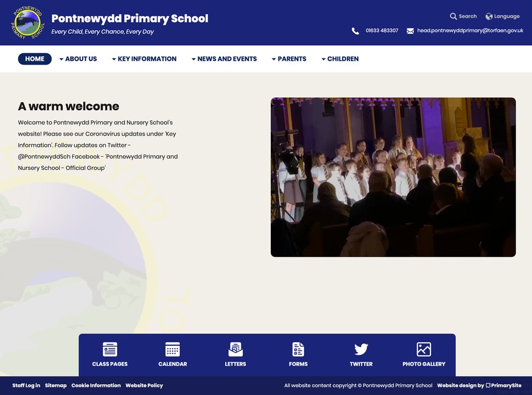Open the Staff Log in link
The width and height of the screenshot is (532, 395).
tap(26, 386)
